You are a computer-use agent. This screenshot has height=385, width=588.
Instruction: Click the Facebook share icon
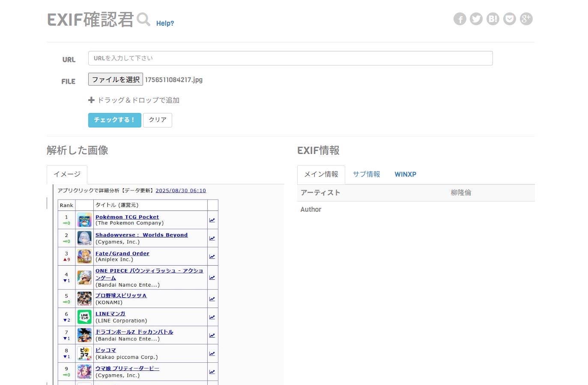point(460,19)
